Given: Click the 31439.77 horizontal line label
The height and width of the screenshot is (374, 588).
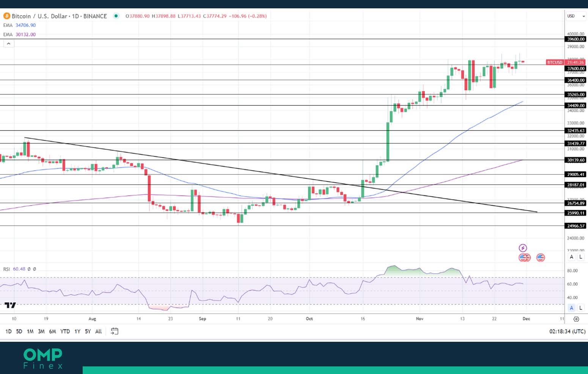Looking at the screenshot, I should coord(576,143).
